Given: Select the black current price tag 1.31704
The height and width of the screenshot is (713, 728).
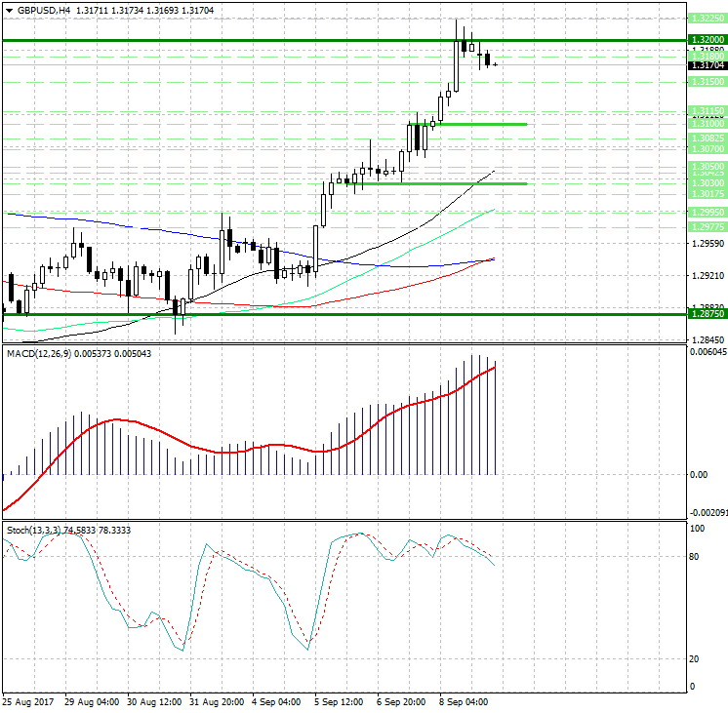Looking at the screenshot, I should point(706,65).
